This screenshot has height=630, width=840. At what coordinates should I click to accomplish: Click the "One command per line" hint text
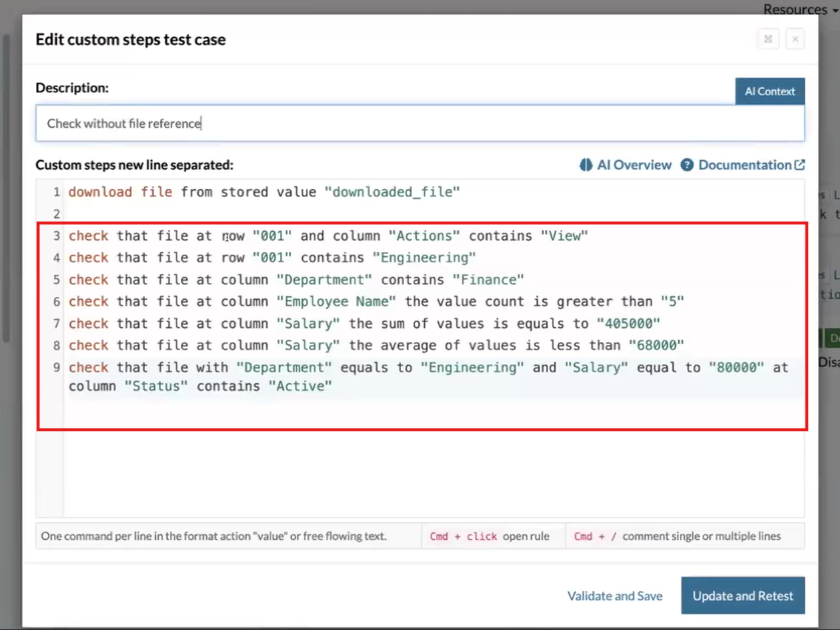[x=214, y=536]
